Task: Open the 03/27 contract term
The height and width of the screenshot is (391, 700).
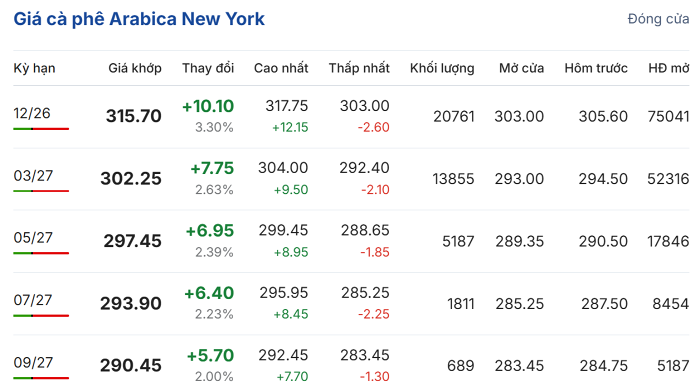Action: tap(33, 176)
